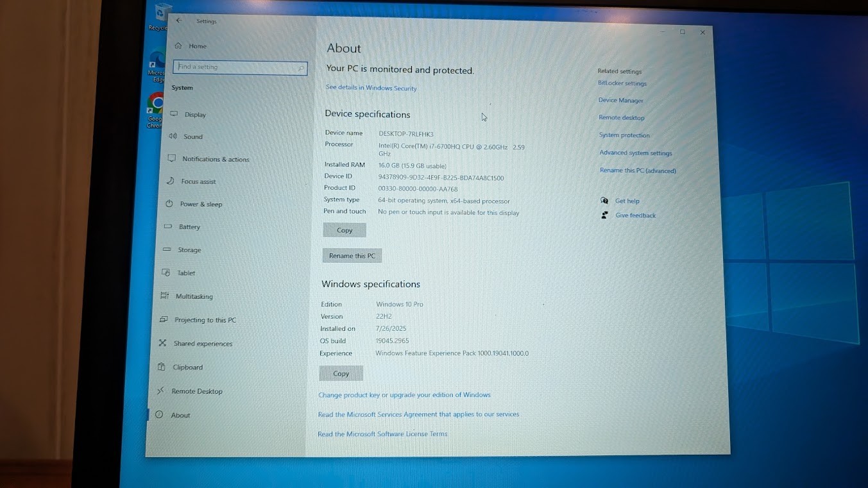Open Notifications & actions page
868x488 pixels.
216,159
